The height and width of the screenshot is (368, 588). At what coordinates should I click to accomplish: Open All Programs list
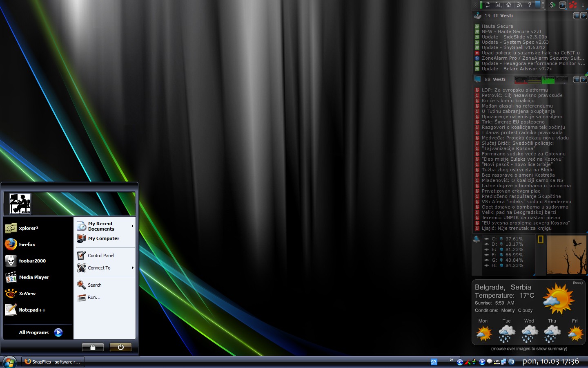coord(40,332)
